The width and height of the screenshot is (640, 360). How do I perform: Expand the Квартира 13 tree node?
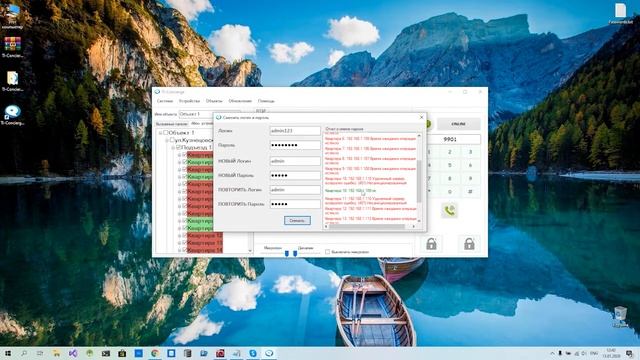179,243
